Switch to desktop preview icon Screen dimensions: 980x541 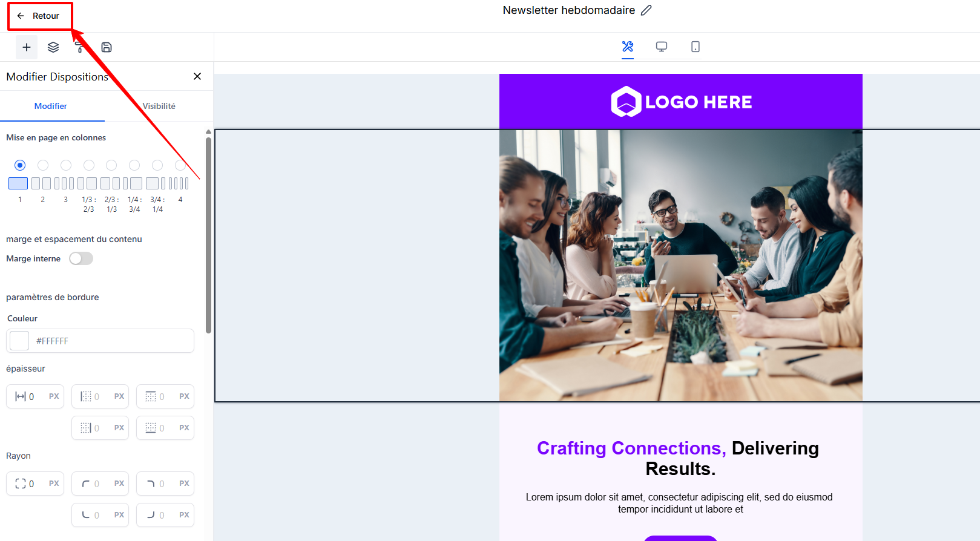click(662, 47)
